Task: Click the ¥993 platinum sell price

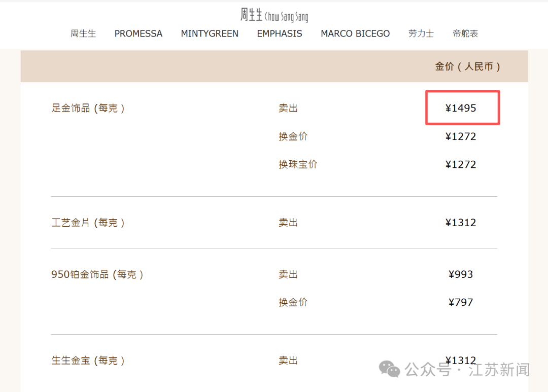Action: pyautogui.click(x=461, y=274)
